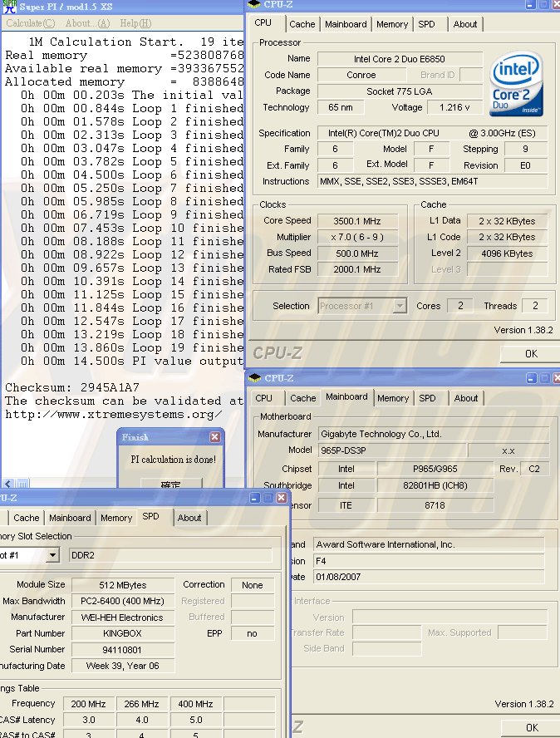Click the serial number 94110801 field

123,650
